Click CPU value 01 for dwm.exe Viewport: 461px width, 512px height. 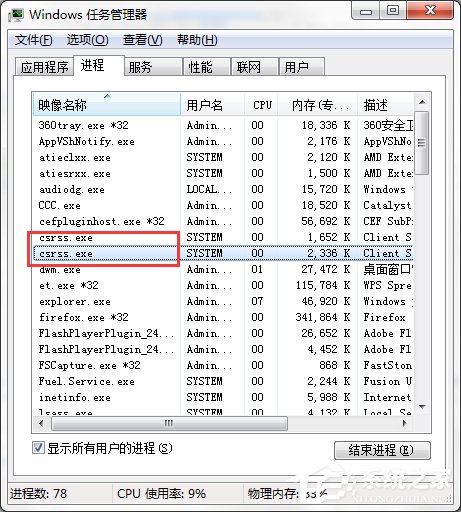click(257, 269)
